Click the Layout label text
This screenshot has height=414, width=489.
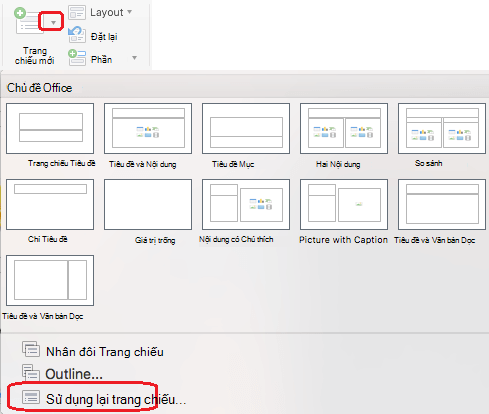[x=107, y=12]
